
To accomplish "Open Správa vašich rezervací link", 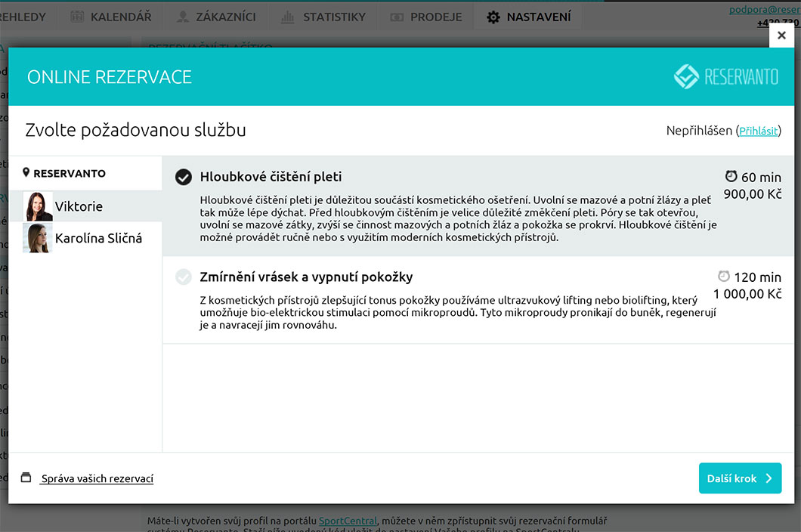I will click(x=97, y=478).
